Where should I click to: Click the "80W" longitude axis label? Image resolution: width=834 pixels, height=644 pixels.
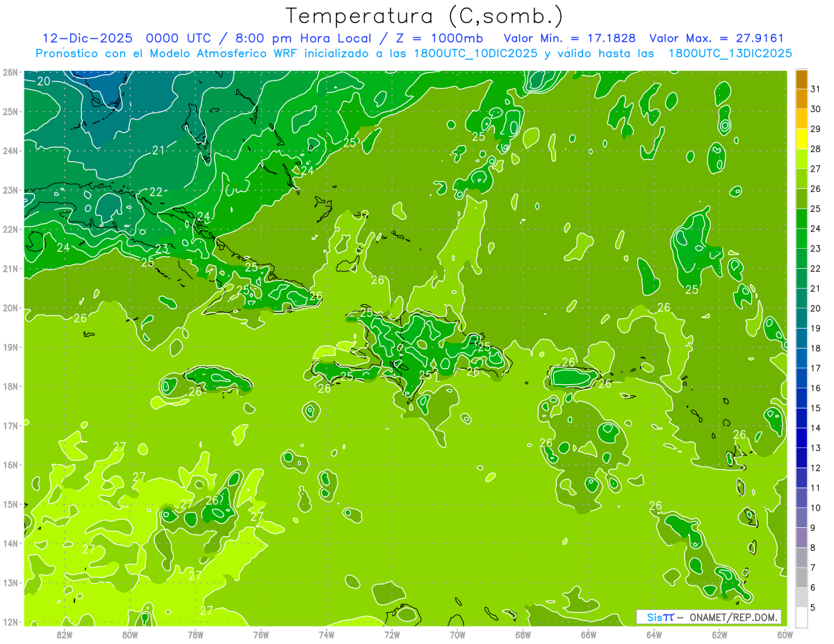(x=130, y=634)
